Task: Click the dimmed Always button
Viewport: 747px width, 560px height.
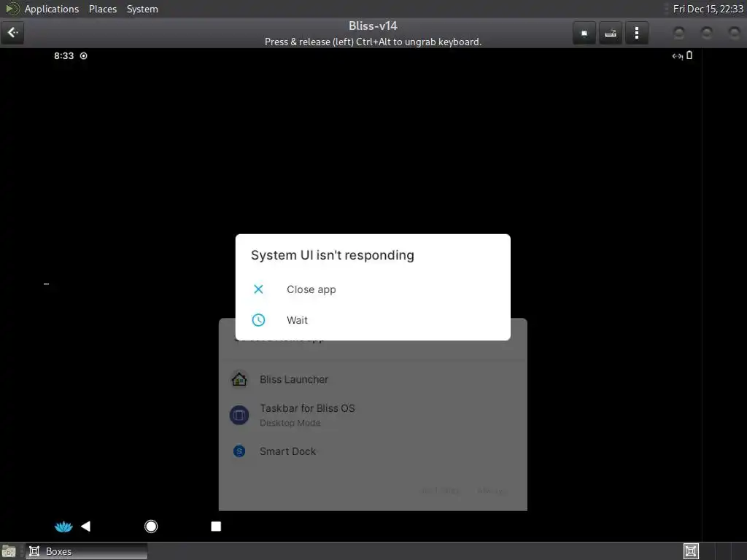Action: tap(491, 491)
